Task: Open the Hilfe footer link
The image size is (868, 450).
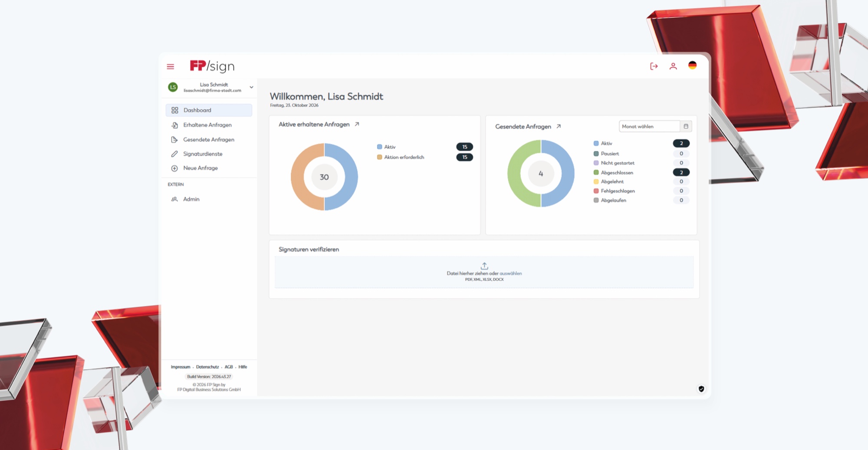Action: click(243, 367)
